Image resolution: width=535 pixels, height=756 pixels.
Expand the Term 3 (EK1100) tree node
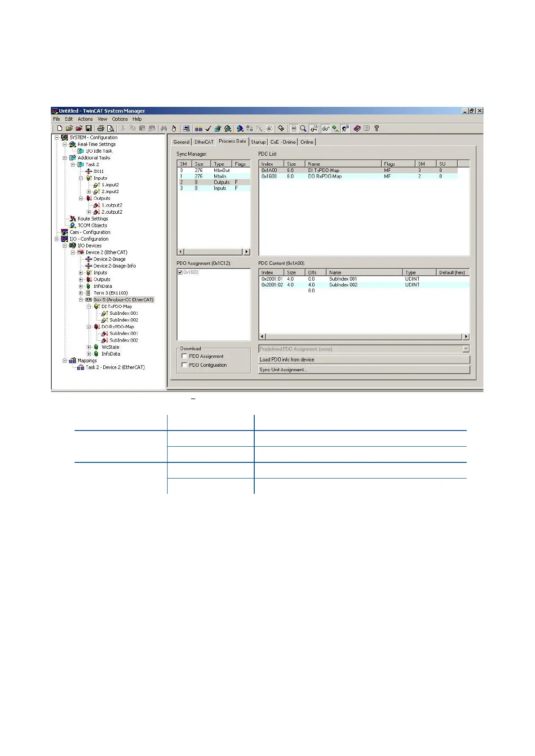81,293
